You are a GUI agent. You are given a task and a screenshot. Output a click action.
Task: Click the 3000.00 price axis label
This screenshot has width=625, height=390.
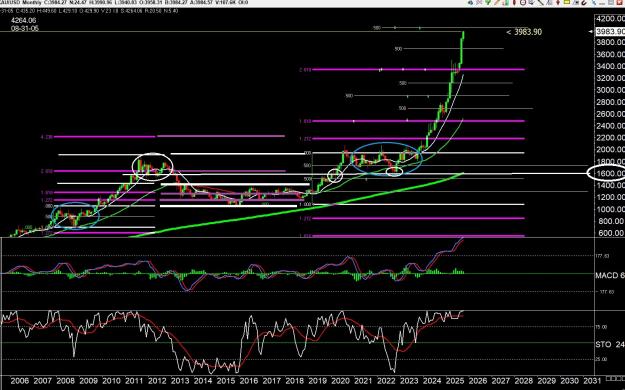click(611, 90)
